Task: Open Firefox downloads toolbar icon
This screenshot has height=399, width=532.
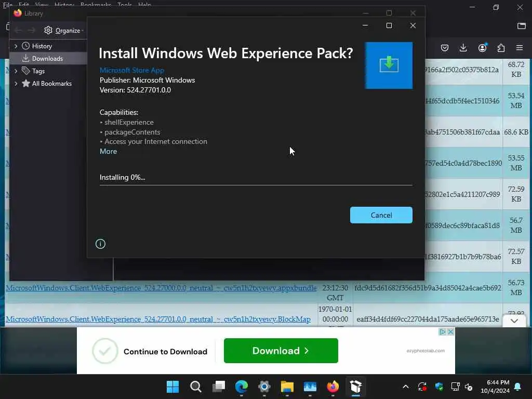Action: click(463, 48)
